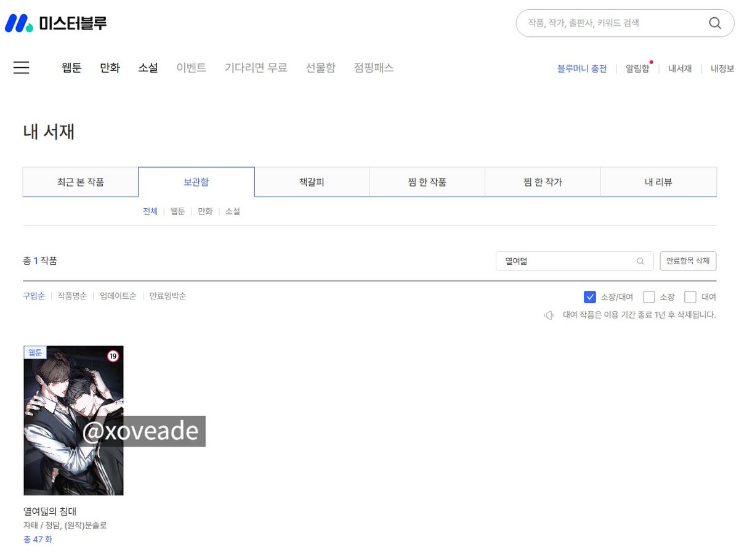Viewport: 739px width, 560px height.
Task: Open the 정핑패스 menu
Action: tap(374, 68)
